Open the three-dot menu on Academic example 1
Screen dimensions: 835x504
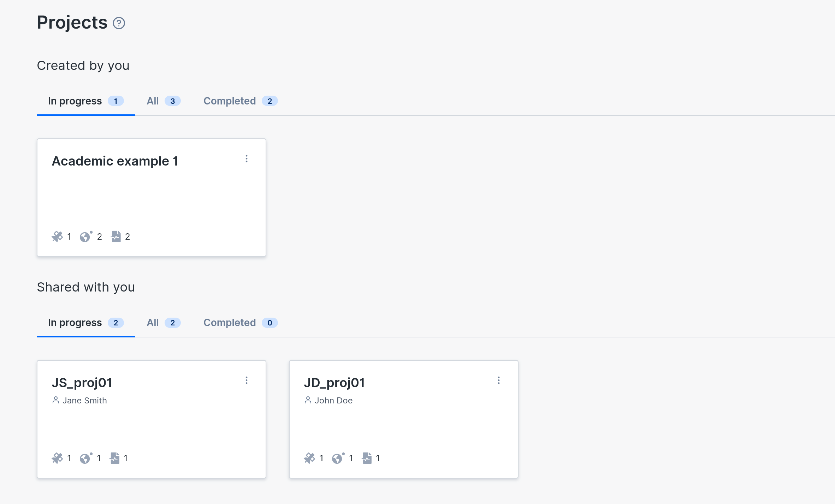(246, 158)
